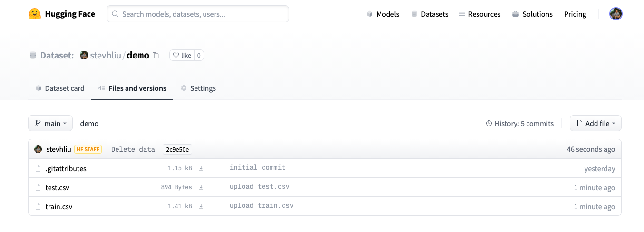The width and height of the screenshot is (644, 232).
Task: Open the Settings tab
Action: coord(198,88)
